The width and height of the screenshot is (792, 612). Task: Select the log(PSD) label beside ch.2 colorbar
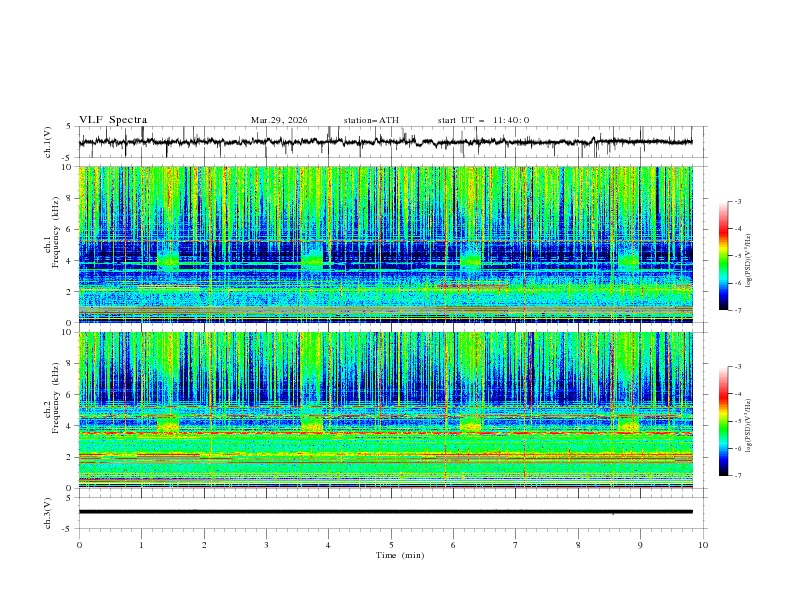748,426
